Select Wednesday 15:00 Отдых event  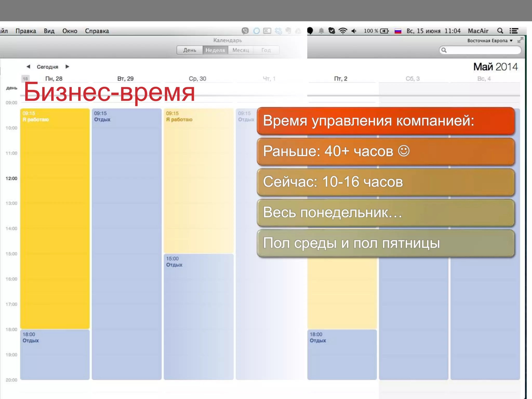click(198, 317)
